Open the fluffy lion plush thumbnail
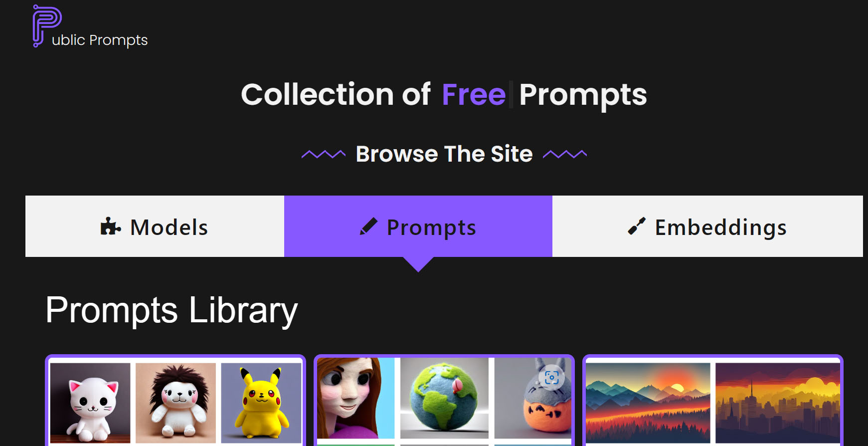868x446 pixels. pos(175,403)
